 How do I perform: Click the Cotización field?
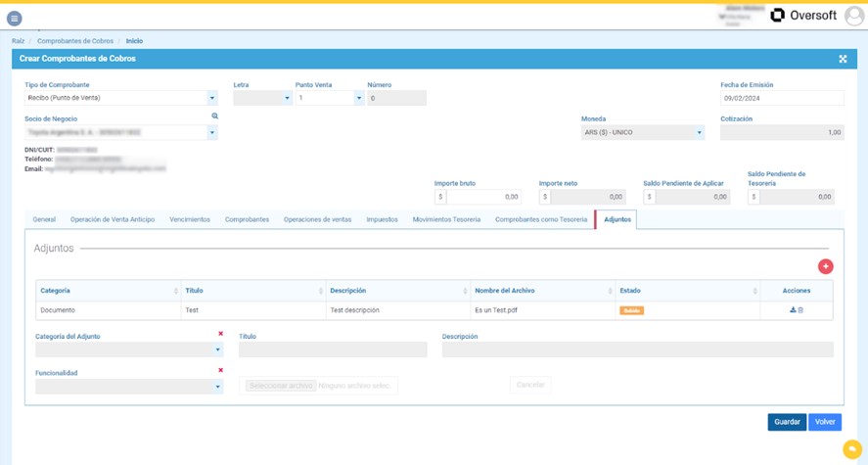[x=782, y=132]
